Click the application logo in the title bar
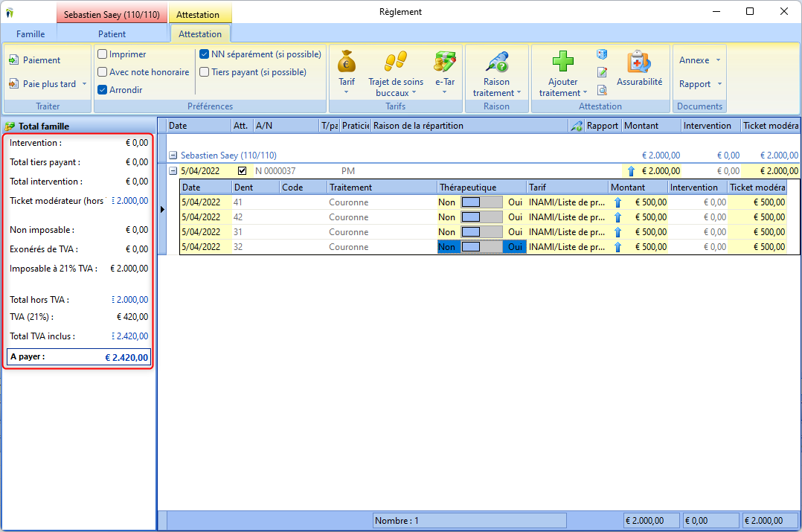This screenshot has width=802, height=532. click(10, 13)
